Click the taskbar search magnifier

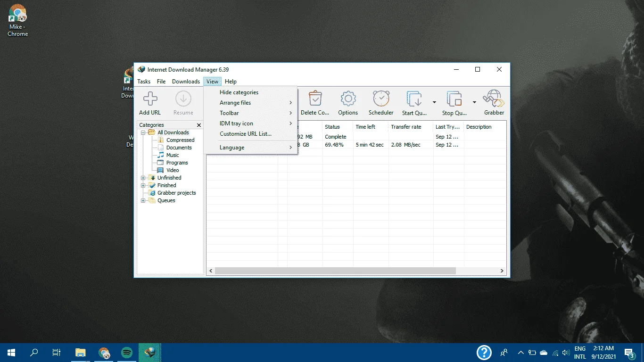point(34,352)
